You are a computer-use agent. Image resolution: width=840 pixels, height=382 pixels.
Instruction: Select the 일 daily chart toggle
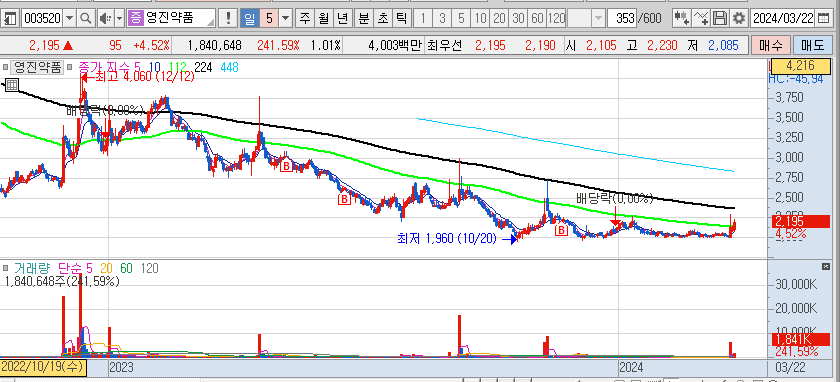(x=250, y=19)
